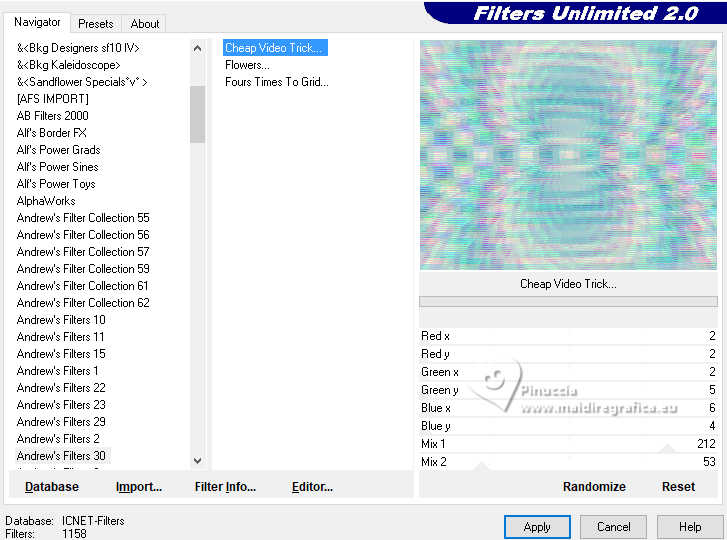Adjust the Blue y slider
The image size is (727, 540).
coord(568,426)
